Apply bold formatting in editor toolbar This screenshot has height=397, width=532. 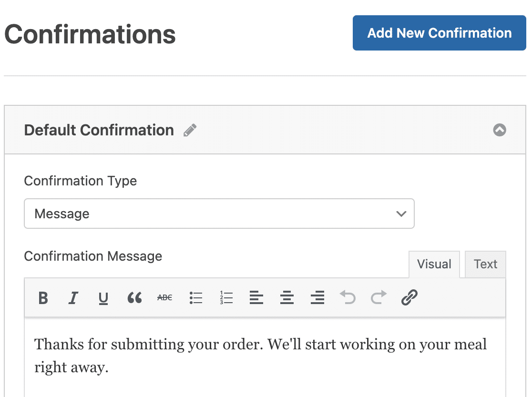[43, 298]
